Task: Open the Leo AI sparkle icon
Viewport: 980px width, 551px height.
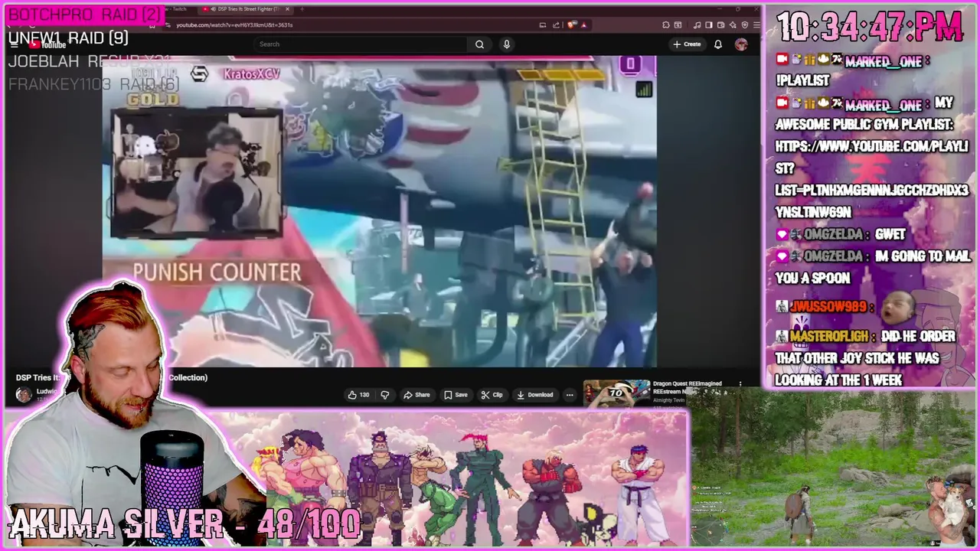Action: pyautogui.click(x=731, y=25)
